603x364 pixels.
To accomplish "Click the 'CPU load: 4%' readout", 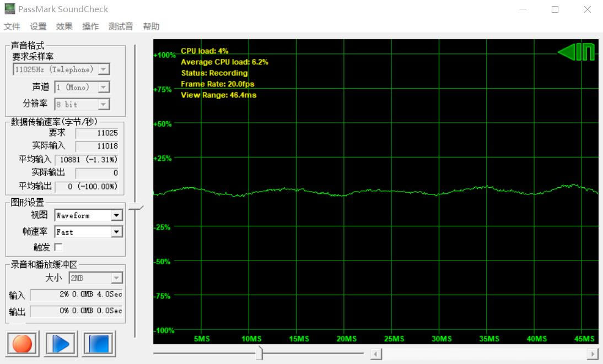I will pos(204,51).
